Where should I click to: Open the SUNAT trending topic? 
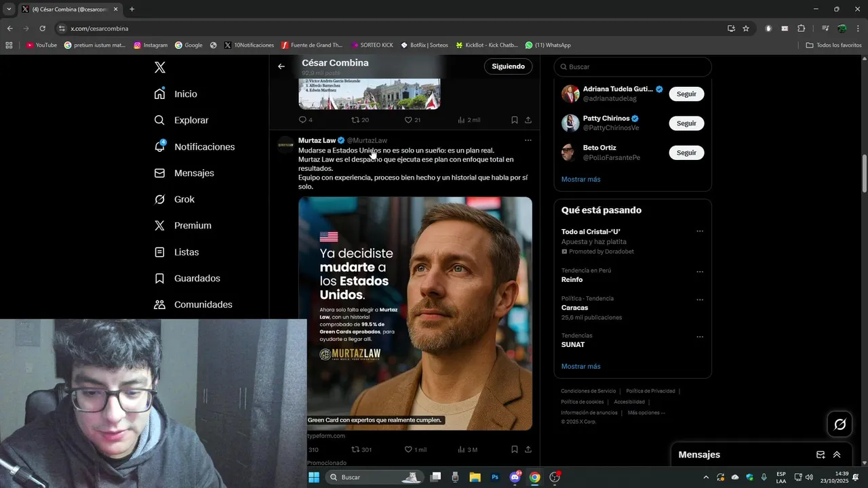pos(573,345)
